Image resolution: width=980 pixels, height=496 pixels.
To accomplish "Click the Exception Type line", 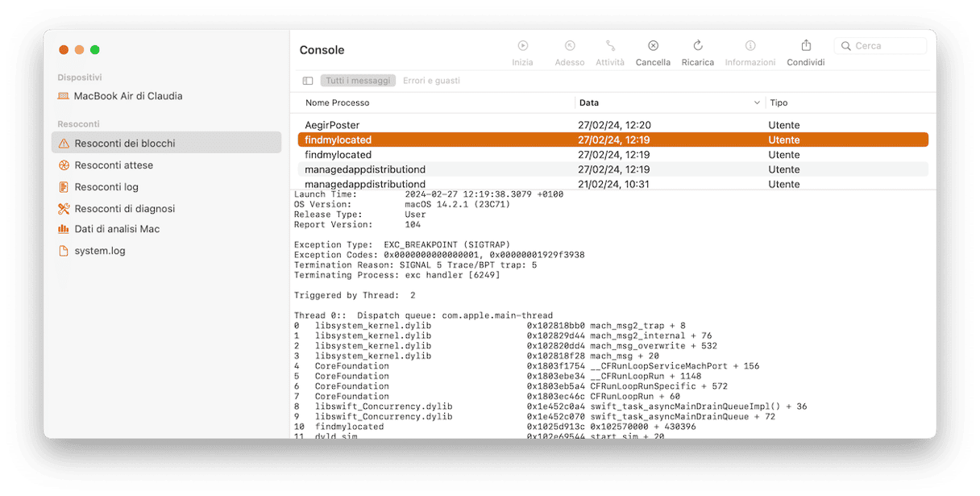I will pos(401,244).
